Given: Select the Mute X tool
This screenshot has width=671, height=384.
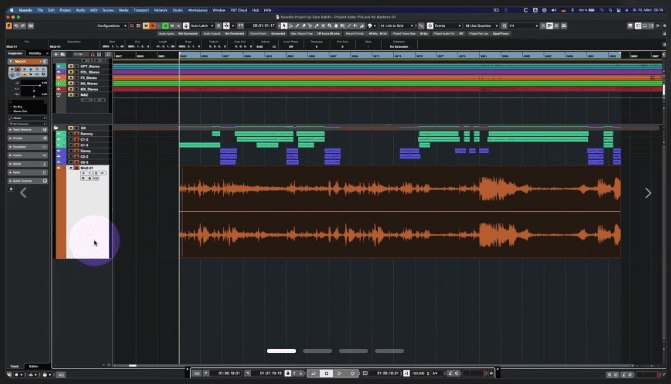Looking at the screenshot, I should point(323,26).
